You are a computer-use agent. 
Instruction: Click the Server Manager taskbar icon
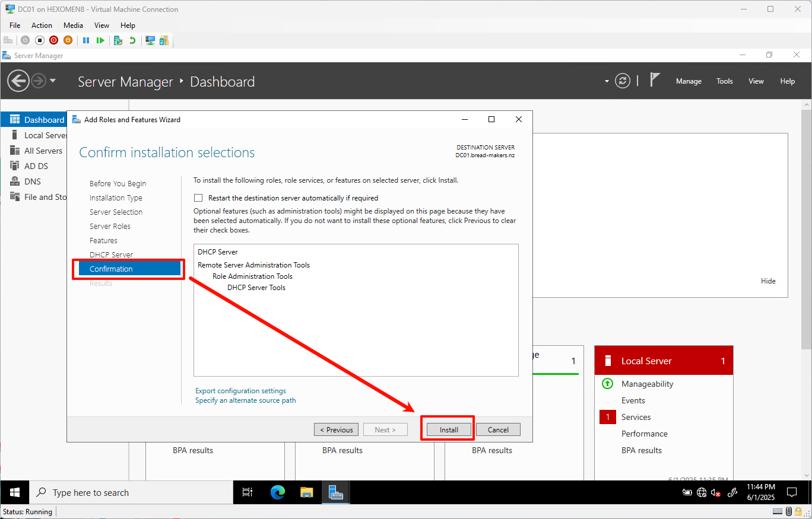coord(336,492)
